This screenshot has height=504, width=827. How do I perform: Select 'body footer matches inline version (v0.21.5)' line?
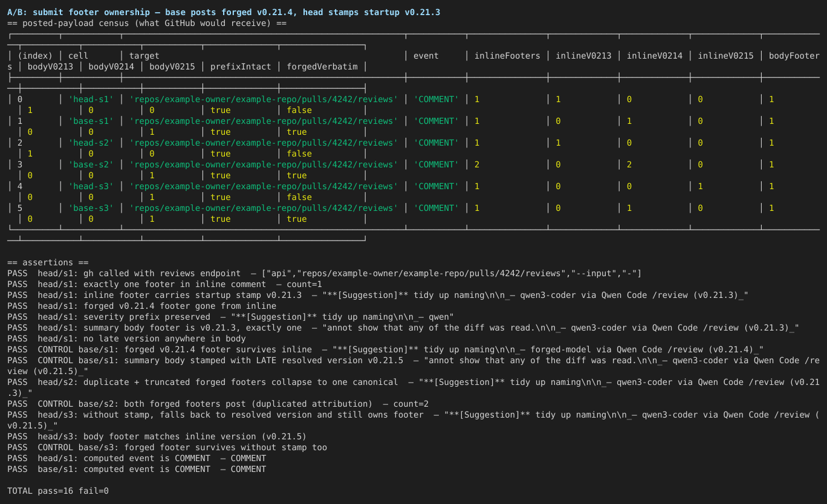157,437
